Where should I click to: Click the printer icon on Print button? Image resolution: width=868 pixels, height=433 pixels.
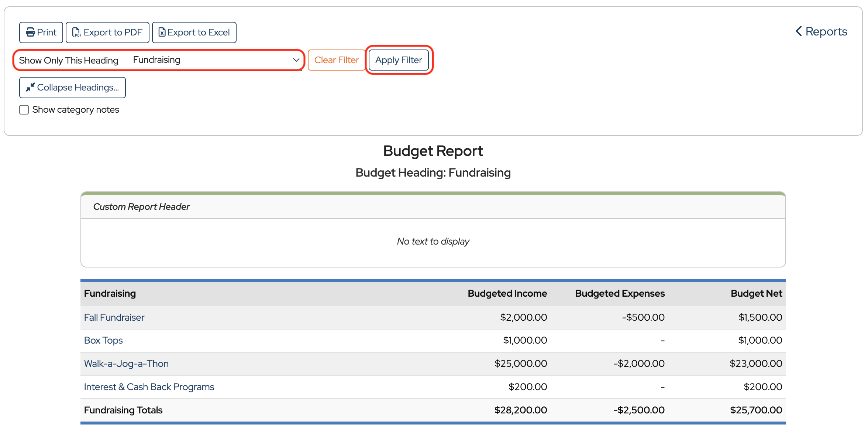point(30,33)
